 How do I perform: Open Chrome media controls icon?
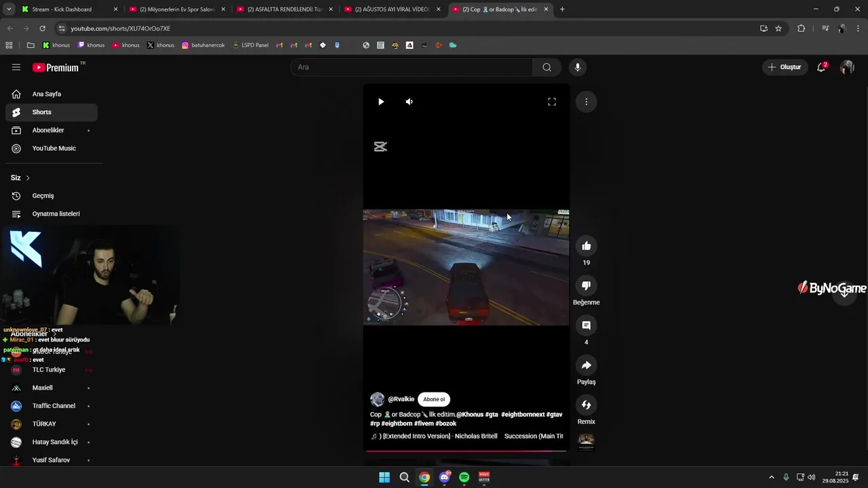click(825, 28)
